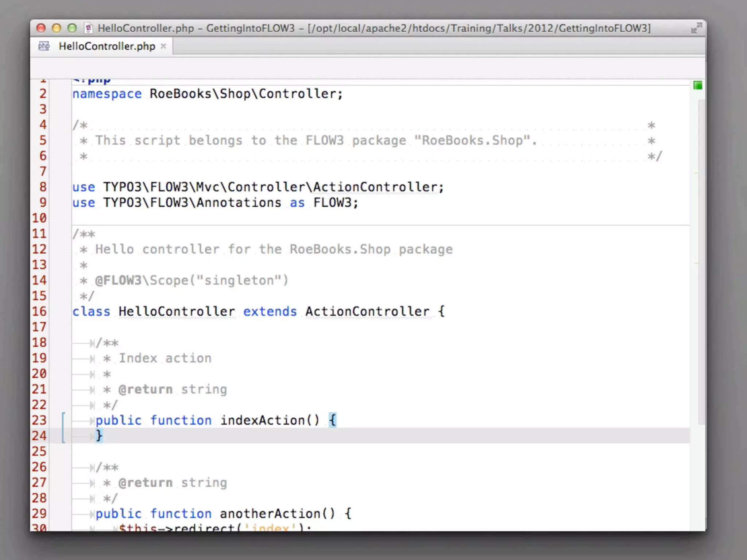This screenshot has height=560, width=747.
Task: Click the anotherAction function name
Action: [270, 513]
